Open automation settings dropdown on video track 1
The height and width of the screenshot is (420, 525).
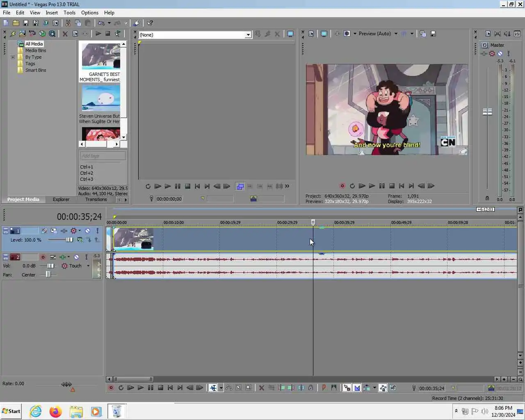point(80,231)
